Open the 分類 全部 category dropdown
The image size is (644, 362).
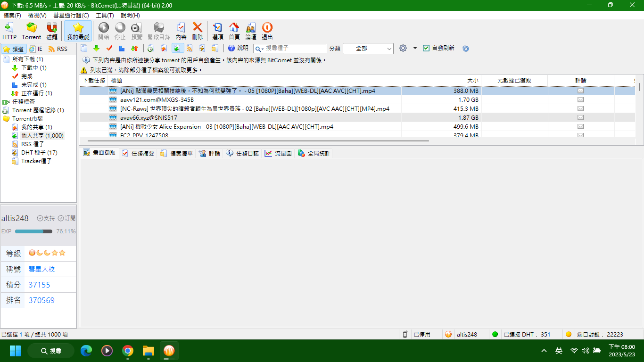[368, 48]
